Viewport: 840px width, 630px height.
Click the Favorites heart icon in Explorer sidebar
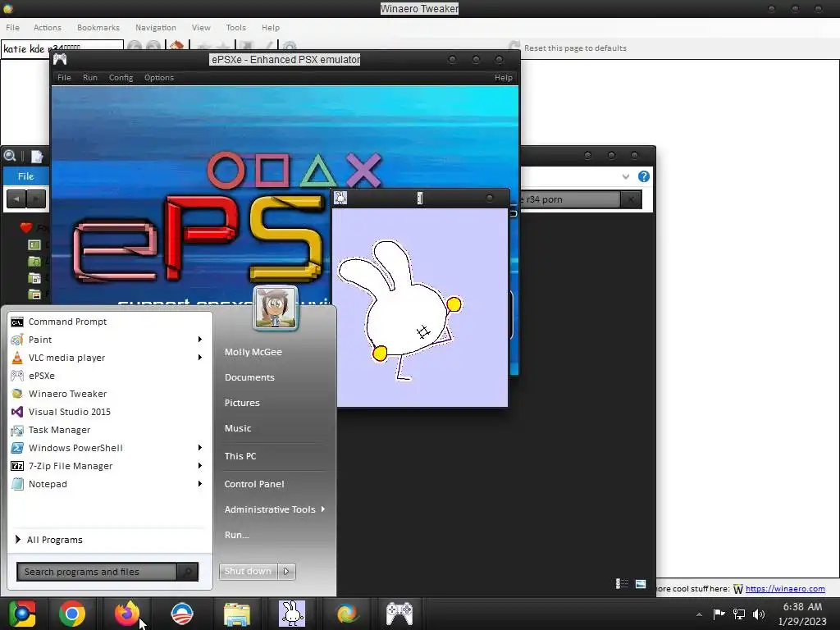point(25,228)
